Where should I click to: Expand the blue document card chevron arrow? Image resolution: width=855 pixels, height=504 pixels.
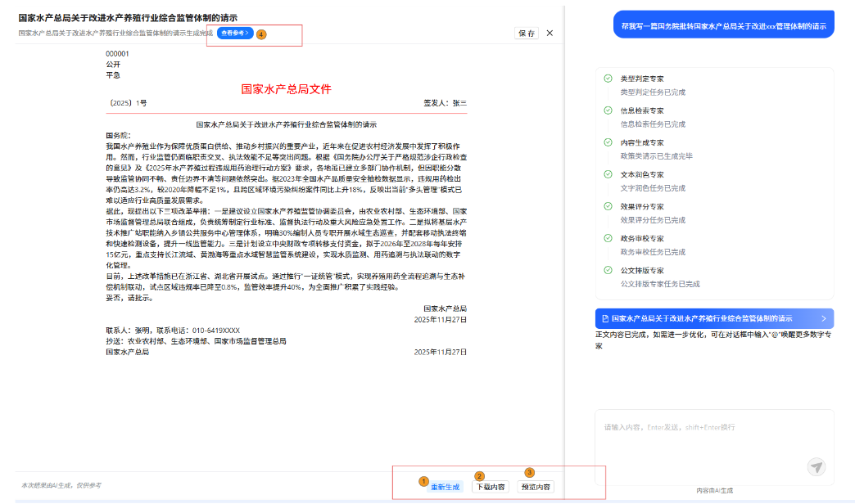823,318
